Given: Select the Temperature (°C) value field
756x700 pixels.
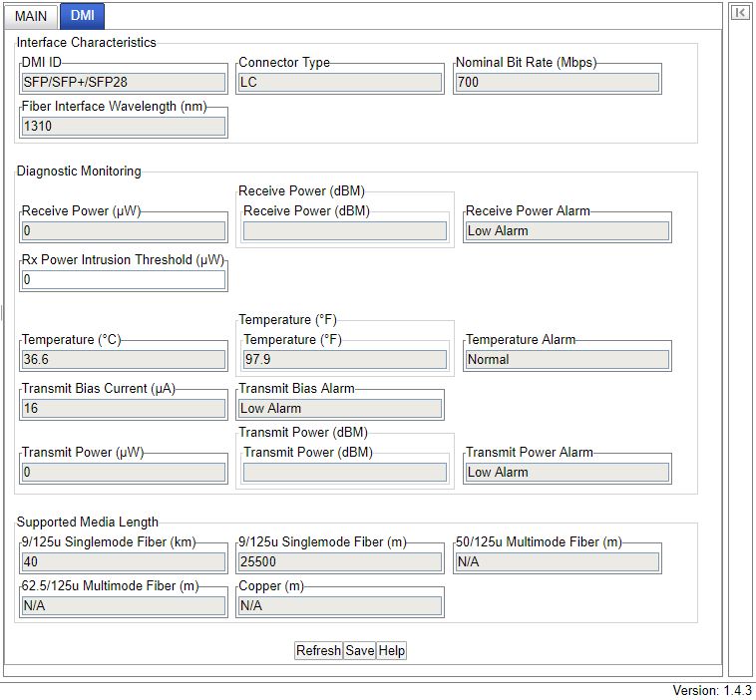Looking at the screenshot, I should 124,360.
